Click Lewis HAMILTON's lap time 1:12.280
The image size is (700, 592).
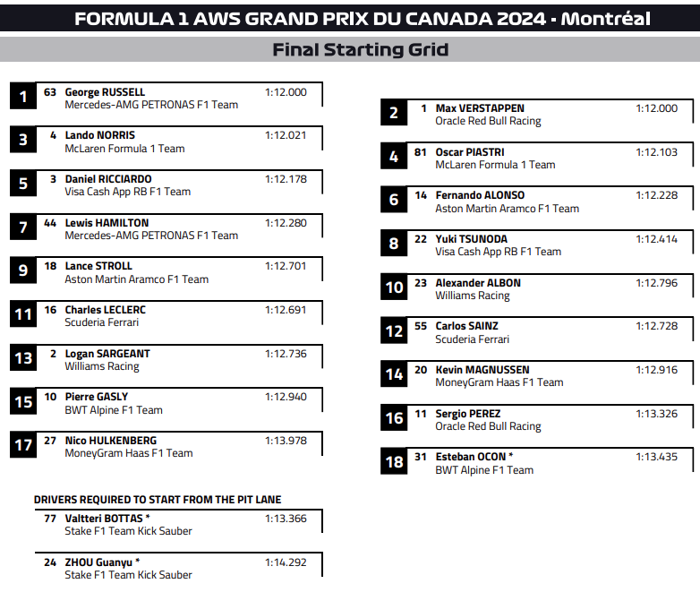coord(286,223)
